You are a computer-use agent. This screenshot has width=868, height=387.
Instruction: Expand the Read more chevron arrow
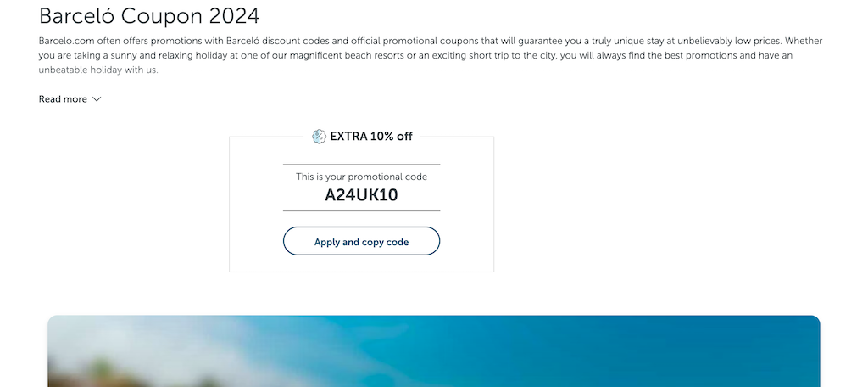coord(97,99)
